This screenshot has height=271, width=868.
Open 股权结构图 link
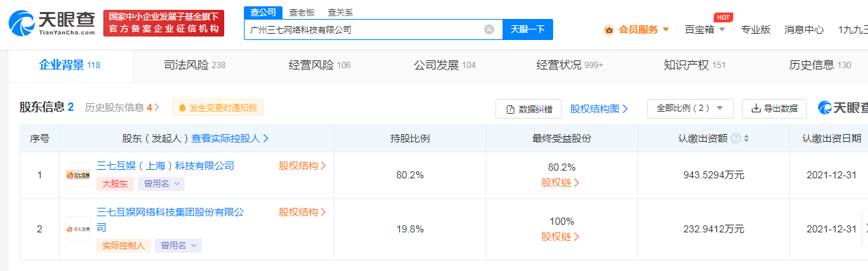(x=599, y=109)
